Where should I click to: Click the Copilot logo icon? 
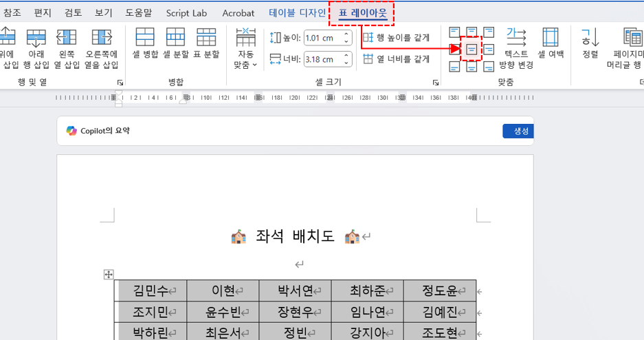coord(71,131)
